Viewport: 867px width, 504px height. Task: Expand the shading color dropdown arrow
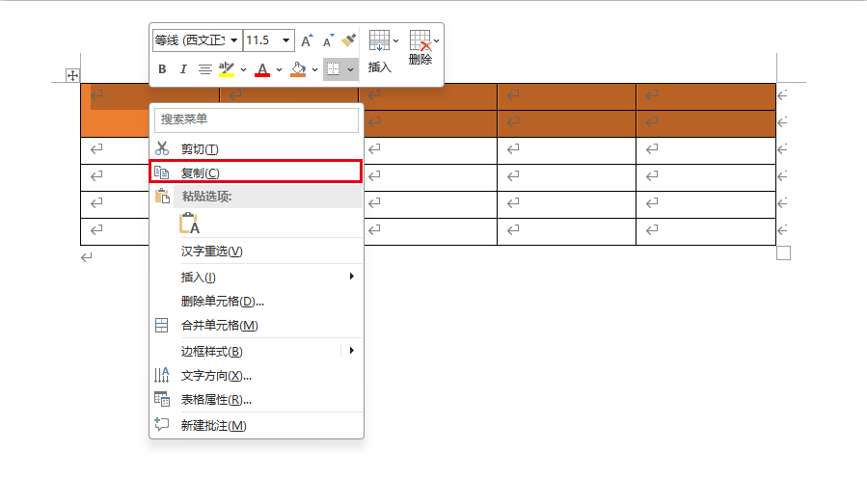315,69
